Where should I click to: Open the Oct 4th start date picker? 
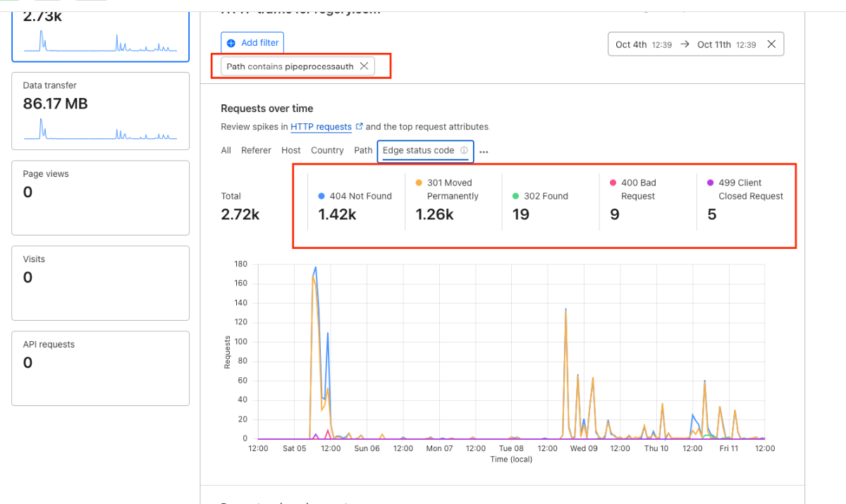[x=644, y=44]
